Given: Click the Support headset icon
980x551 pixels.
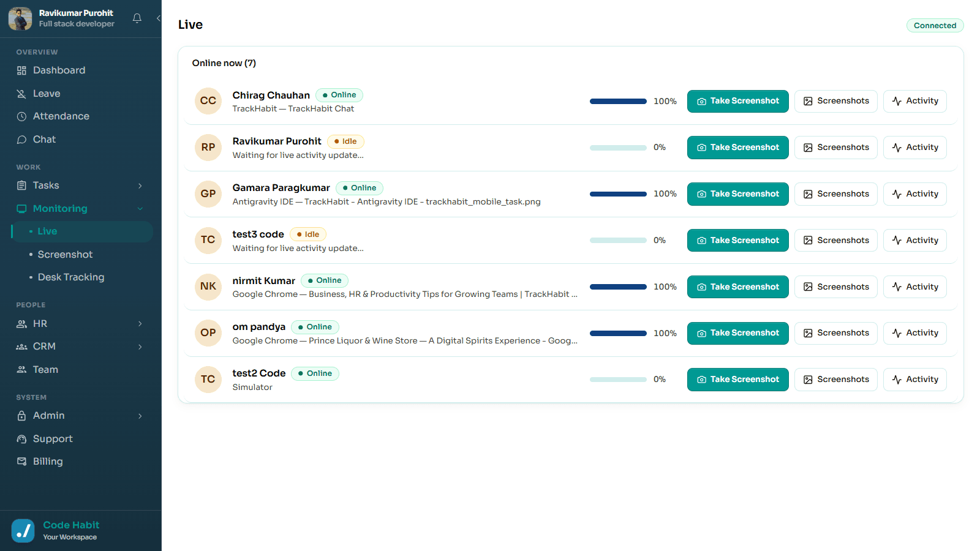Looking at the screenshot, I should tap(21, 439).
